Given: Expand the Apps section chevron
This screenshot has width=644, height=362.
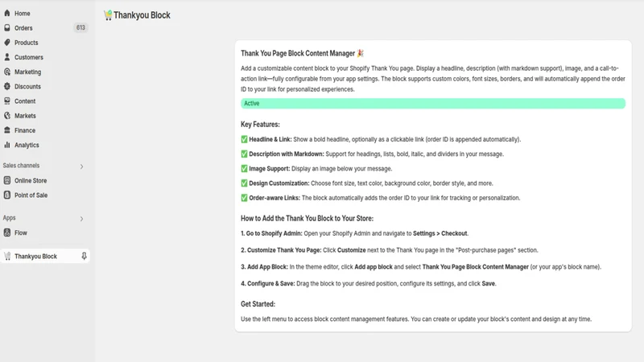Looking at the screenshot, I should point(82,219).
